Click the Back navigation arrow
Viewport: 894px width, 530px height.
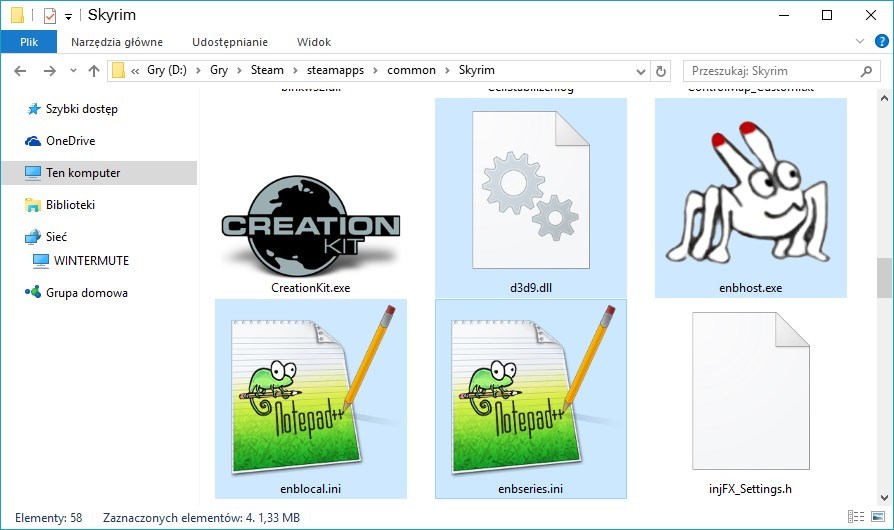pos(20,71)
